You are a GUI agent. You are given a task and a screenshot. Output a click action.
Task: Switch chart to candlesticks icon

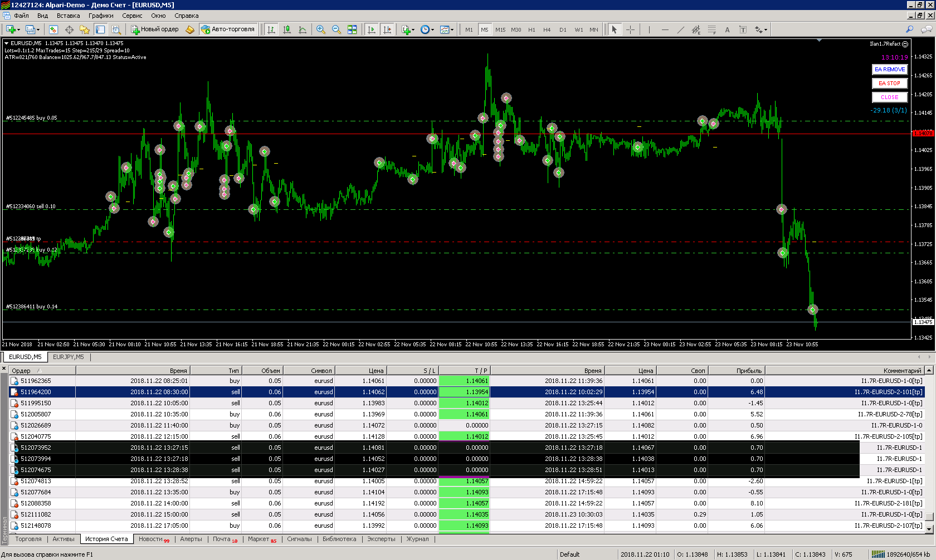pyautogui.click(x=287, y=30)
